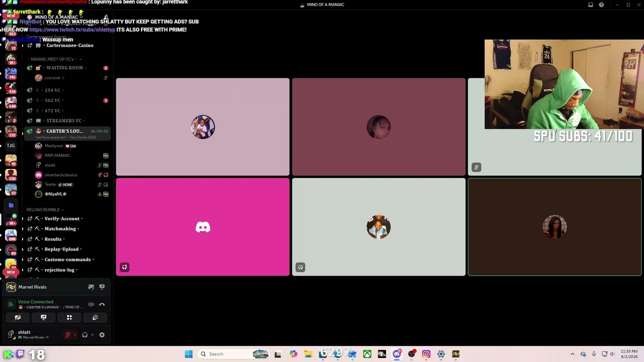
Task: Collapse the RELOAD RUMBLE category
Action: tap(45, 210)
